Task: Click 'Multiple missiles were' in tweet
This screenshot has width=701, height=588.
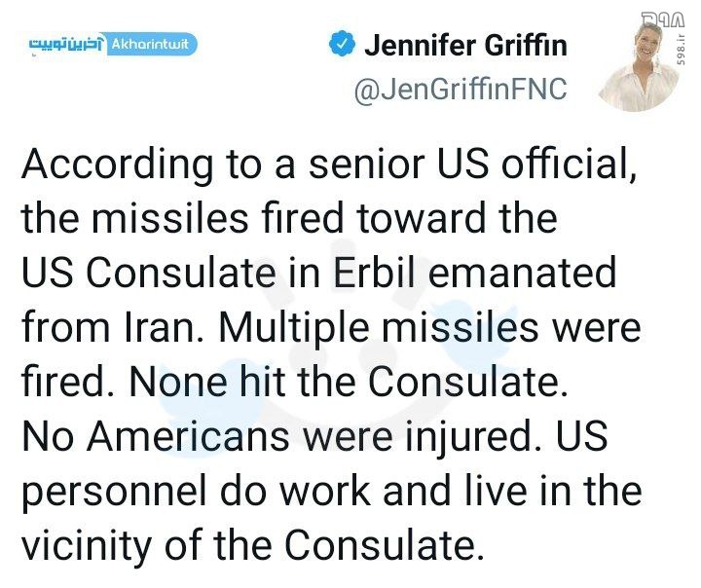Action: click(429, 327)
